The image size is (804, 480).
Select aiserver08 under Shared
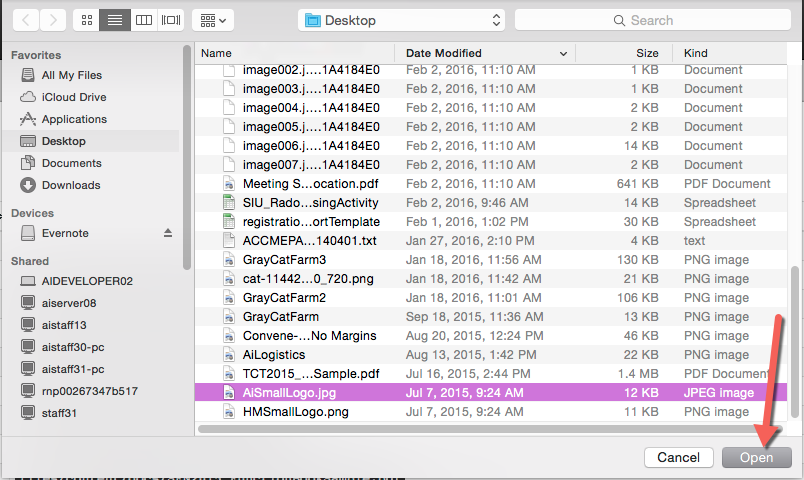point(69,303)
